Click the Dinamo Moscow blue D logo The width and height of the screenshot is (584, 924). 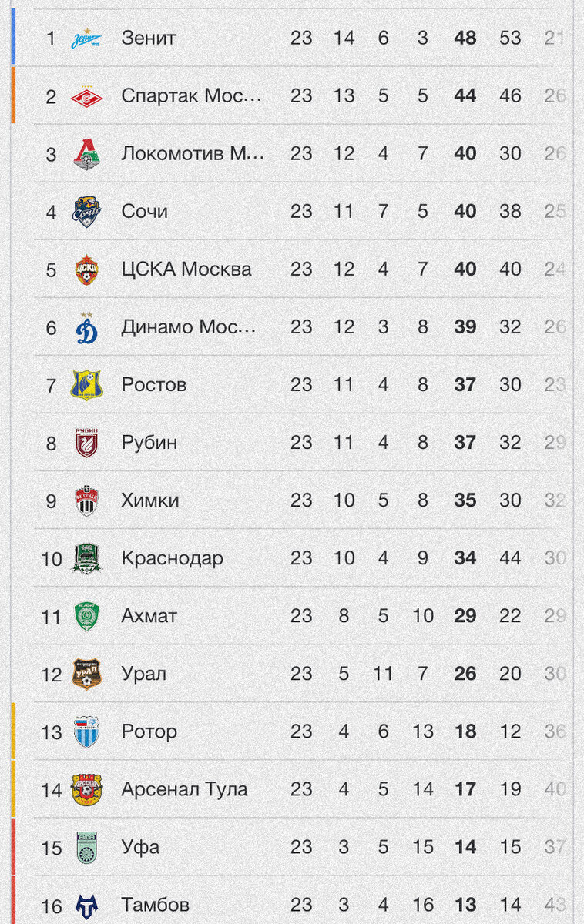tap(86, 327)
